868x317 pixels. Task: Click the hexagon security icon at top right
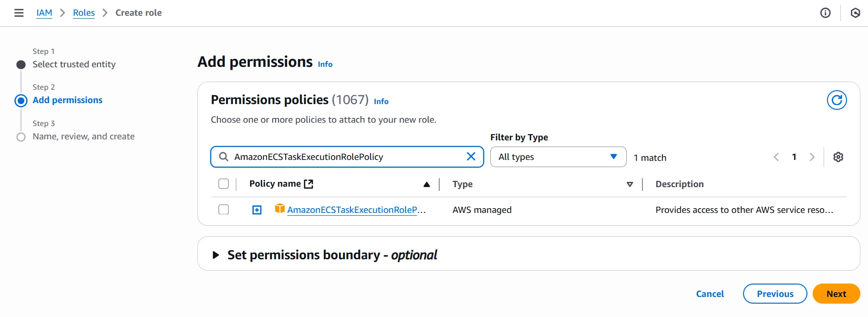[856, 13]
